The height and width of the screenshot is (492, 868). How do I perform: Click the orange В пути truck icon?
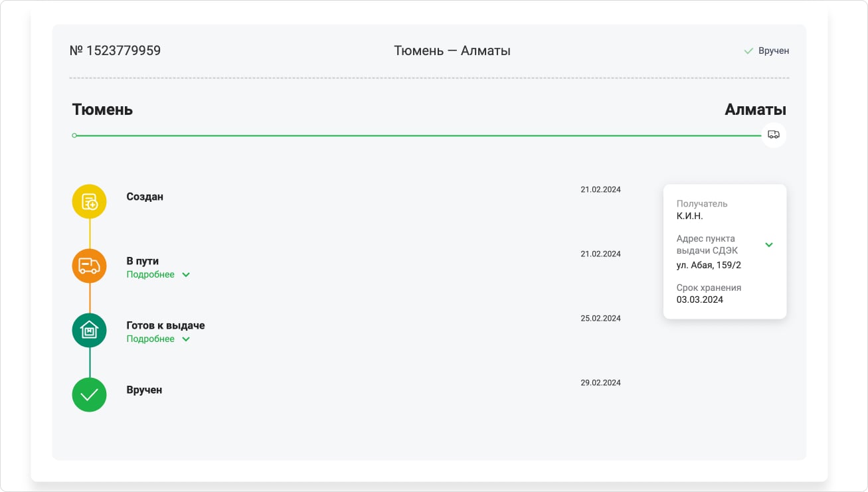coord(89,266)
